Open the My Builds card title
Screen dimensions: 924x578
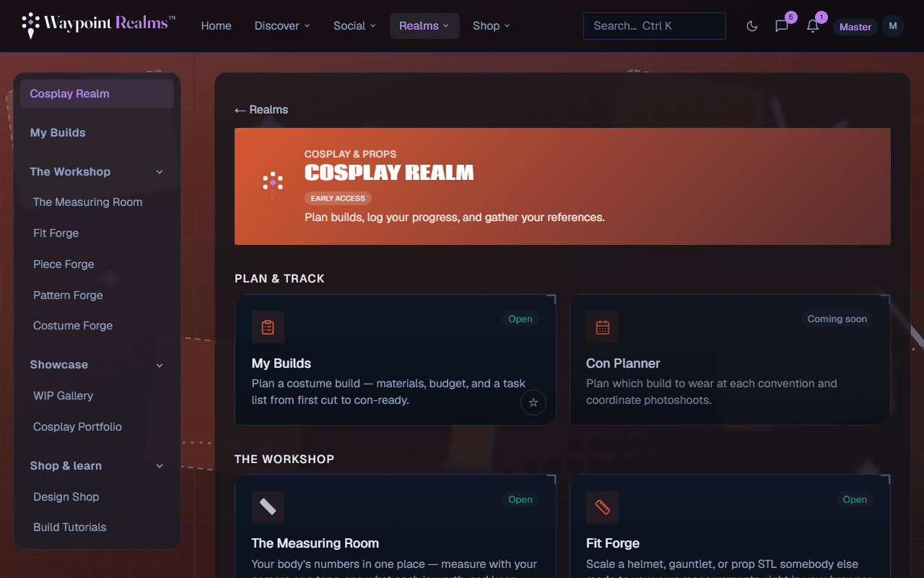(282, 363)
